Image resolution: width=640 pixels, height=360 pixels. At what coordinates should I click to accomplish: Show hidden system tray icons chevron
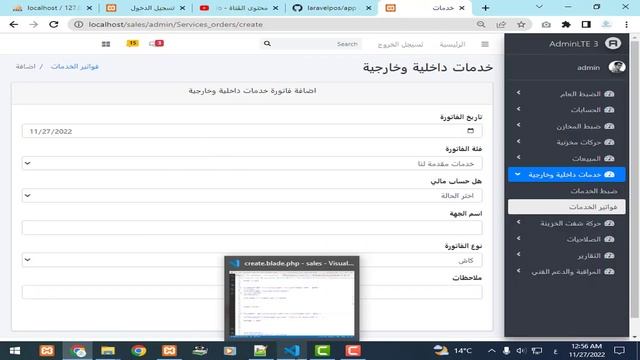tap(492, 351)
